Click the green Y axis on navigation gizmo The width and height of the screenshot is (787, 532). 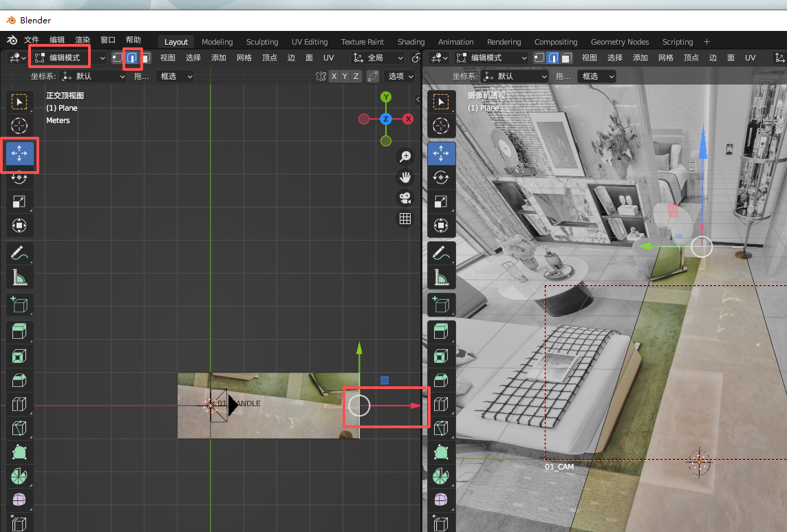(386, 97)
